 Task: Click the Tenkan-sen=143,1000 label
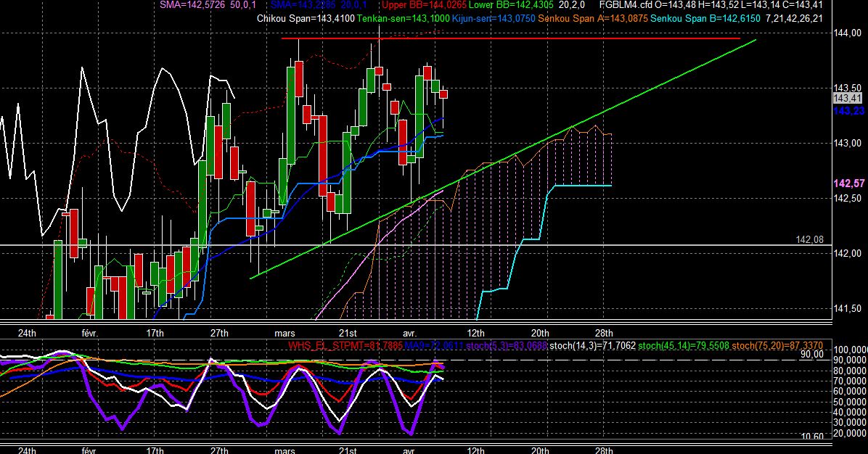coord(403,18)
